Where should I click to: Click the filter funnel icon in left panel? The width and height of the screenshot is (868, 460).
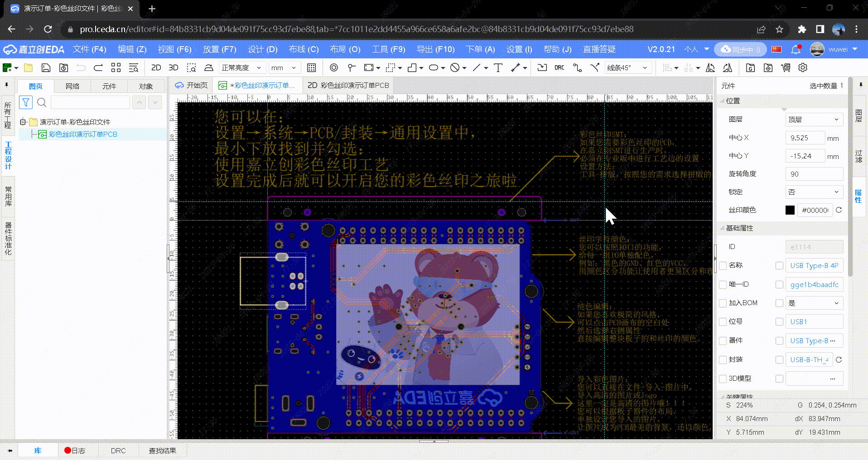[26, 102]
